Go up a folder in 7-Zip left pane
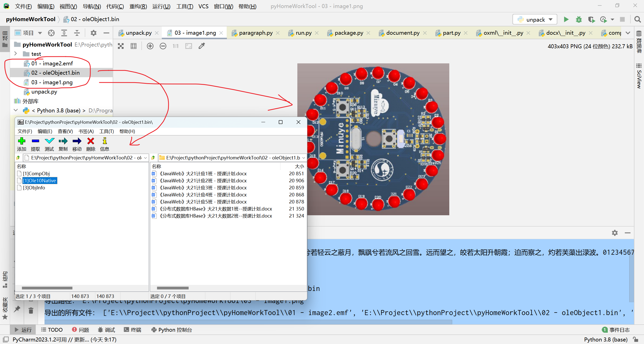Screen dimensions: 644x344 (18, 158)
